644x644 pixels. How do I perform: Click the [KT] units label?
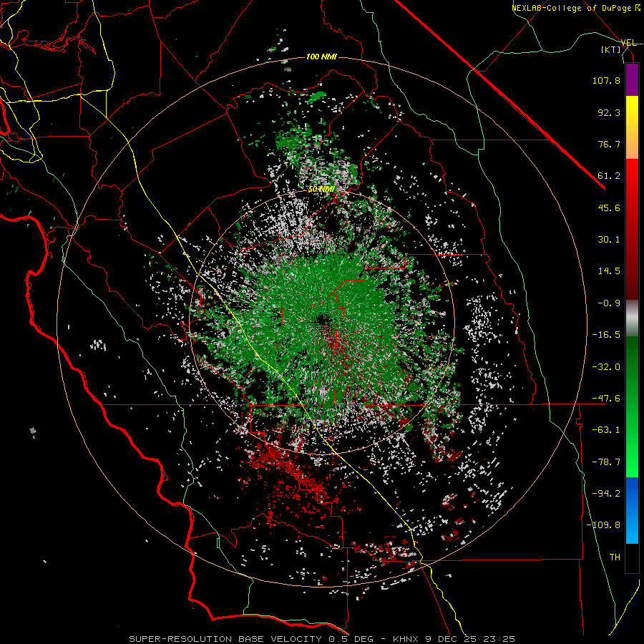610,49
